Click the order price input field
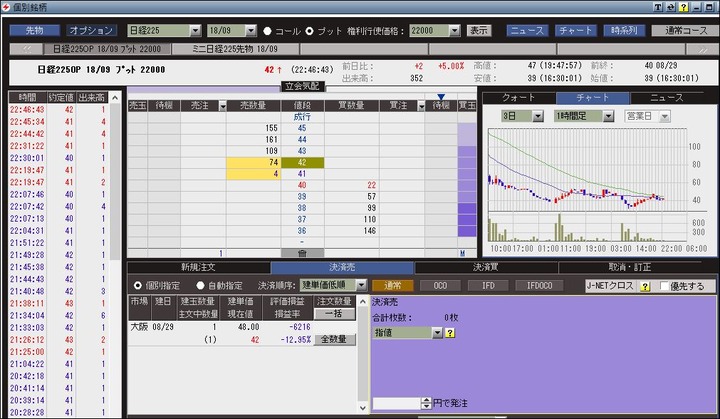Screen dimensions: 720x419 [x=397, y=403]
